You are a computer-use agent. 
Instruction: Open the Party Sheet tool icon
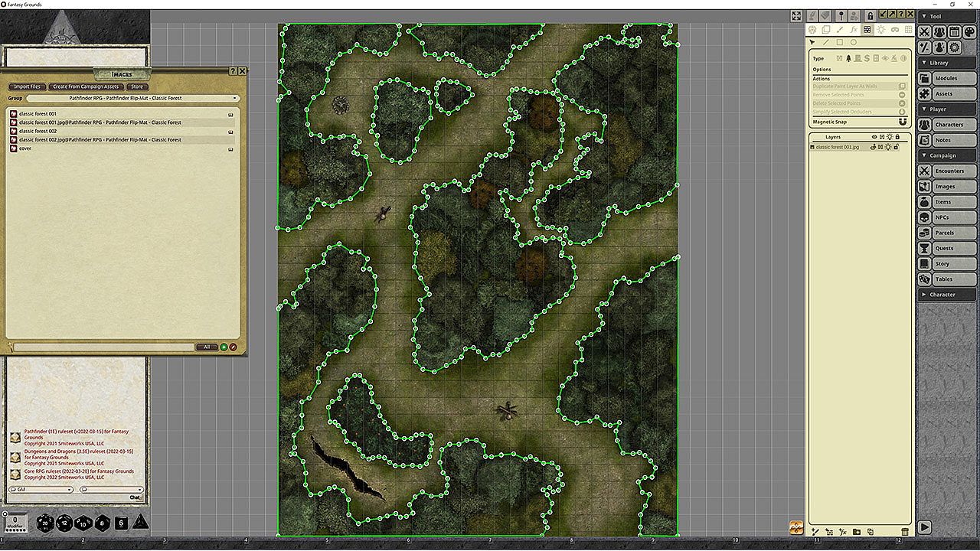pos(939,32)
